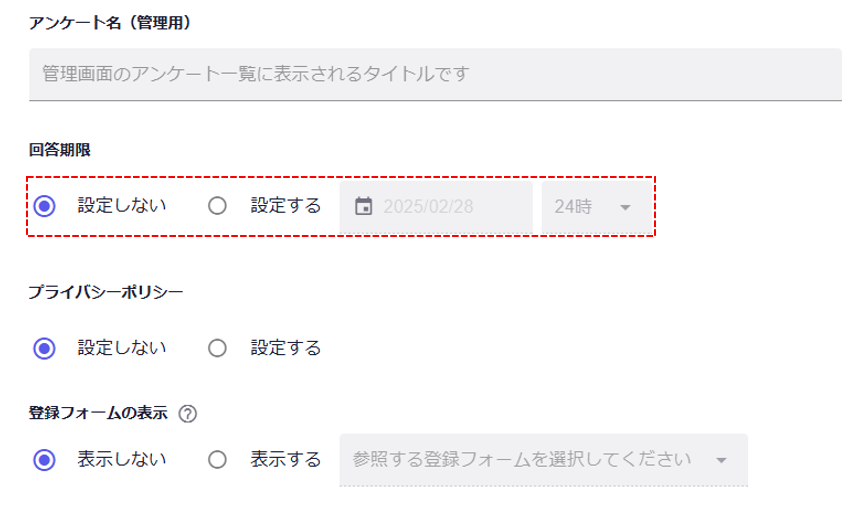Open the 24時 hour dropdown
This screenshot has height=532, width=850.
click(x=591, y=207)
